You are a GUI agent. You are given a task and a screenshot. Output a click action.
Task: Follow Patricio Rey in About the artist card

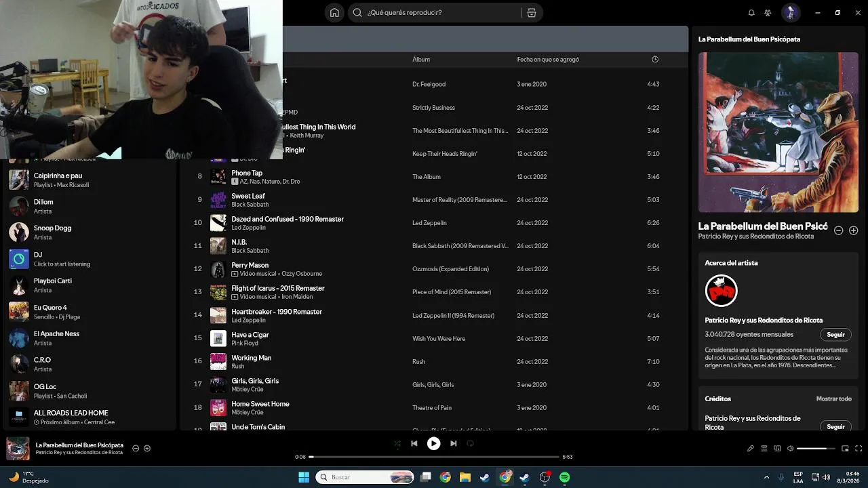click(835, 334)
